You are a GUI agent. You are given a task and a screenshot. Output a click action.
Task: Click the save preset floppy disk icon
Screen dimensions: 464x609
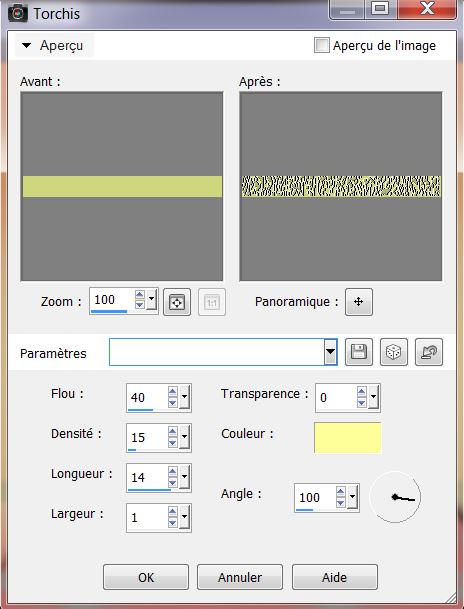[359, 352]
